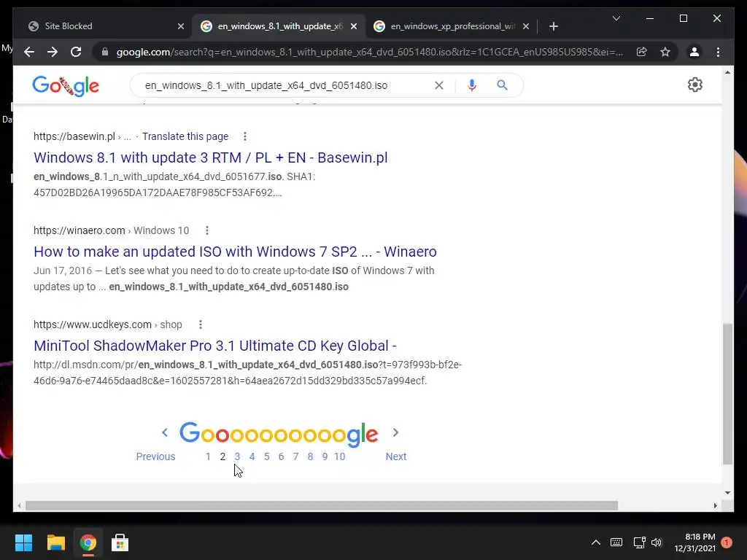Screen dimensions: 747x560
Task: Go to Google home via the logo
Action: tap(66, 86)
